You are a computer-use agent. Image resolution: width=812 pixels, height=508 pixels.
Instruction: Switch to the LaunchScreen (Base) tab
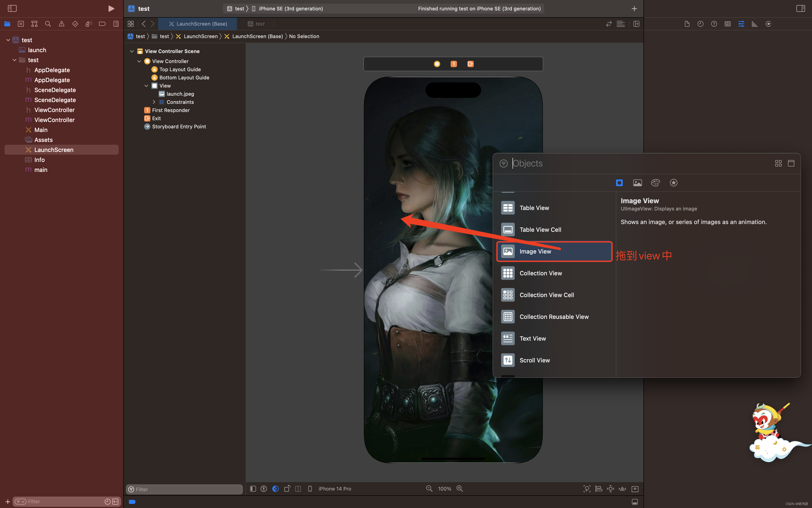pos(198,24)
